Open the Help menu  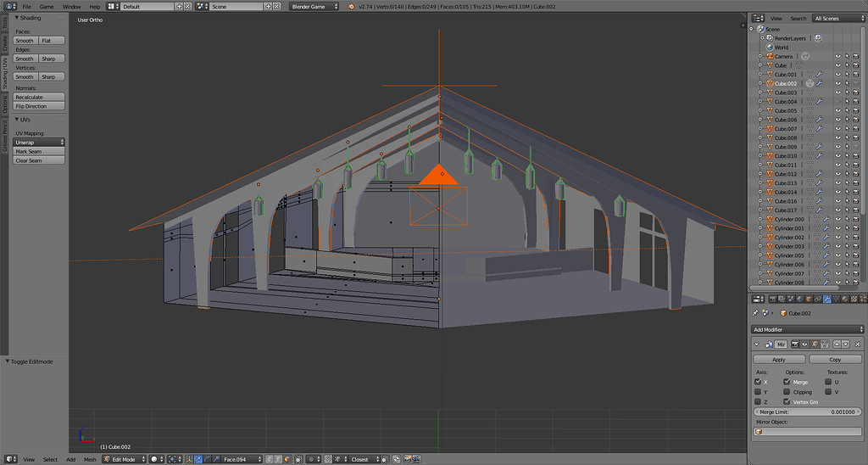95,7
